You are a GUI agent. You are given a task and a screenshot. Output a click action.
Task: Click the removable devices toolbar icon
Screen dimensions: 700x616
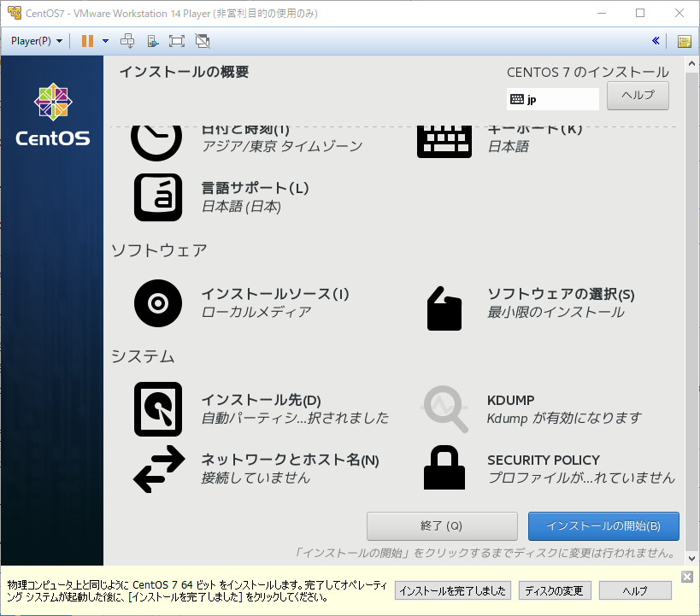click(153, 42)
